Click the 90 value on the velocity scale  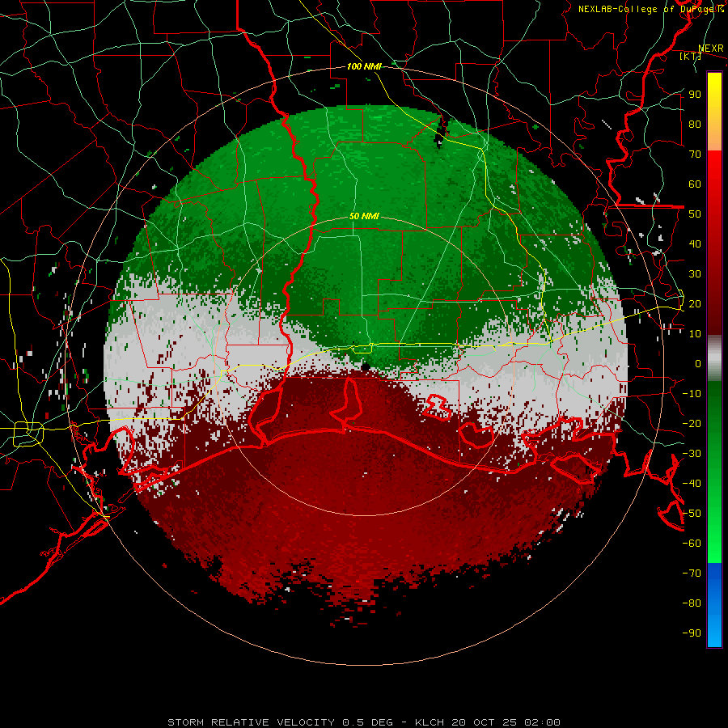click(x=695, y=95)
